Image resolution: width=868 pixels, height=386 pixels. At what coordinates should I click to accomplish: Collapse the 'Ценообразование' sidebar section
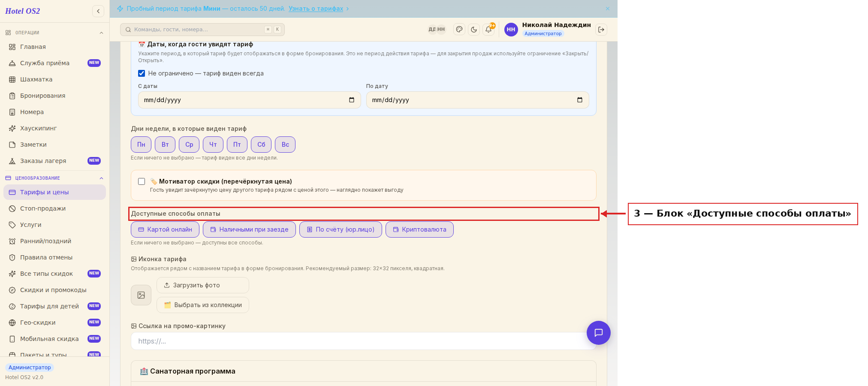(102, 178)
